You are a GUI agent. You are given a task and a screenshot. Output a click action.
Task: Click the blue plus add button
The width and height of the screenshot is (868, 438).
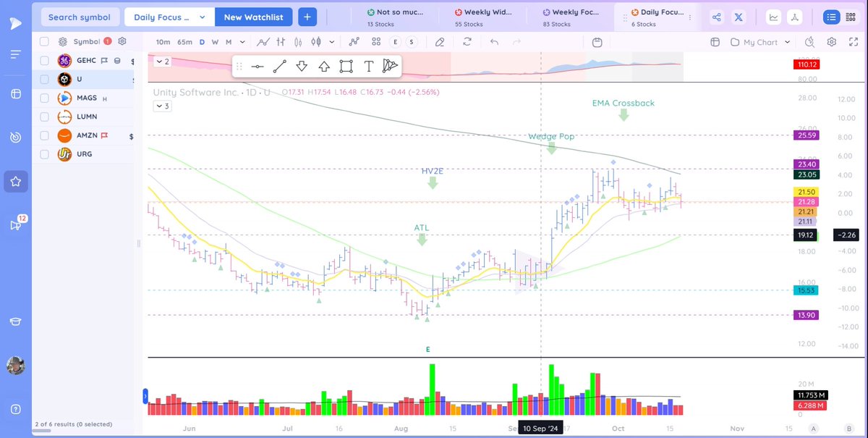307,17
